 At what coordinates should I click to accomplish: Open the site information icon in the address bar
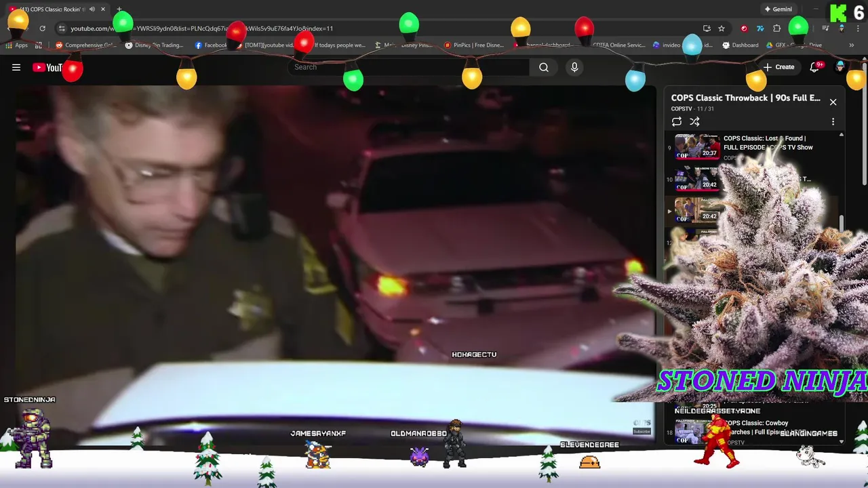pos(62,28)
